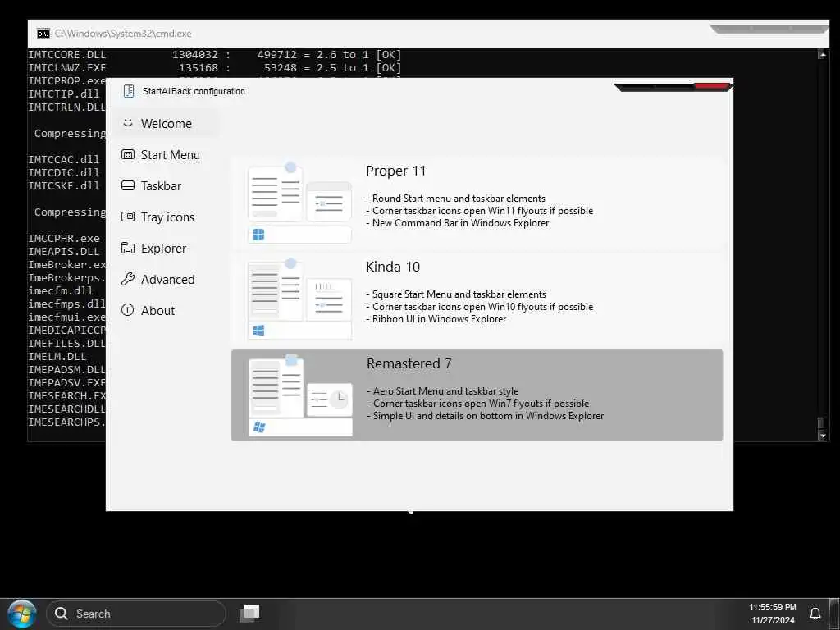Open the Welcome section smiley icon
The width and height of the screenshot is (840, 630).
coord(127,123)
